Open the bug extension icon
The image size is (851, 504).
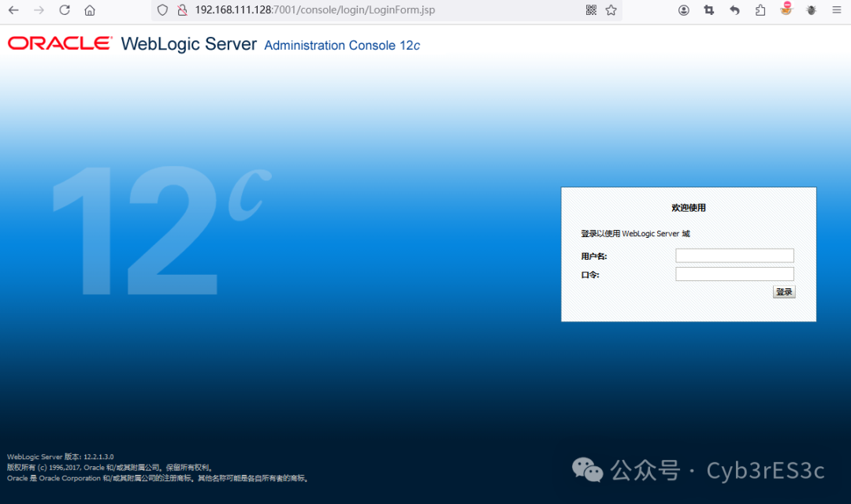pyautogui.click(x=812, y=9)
